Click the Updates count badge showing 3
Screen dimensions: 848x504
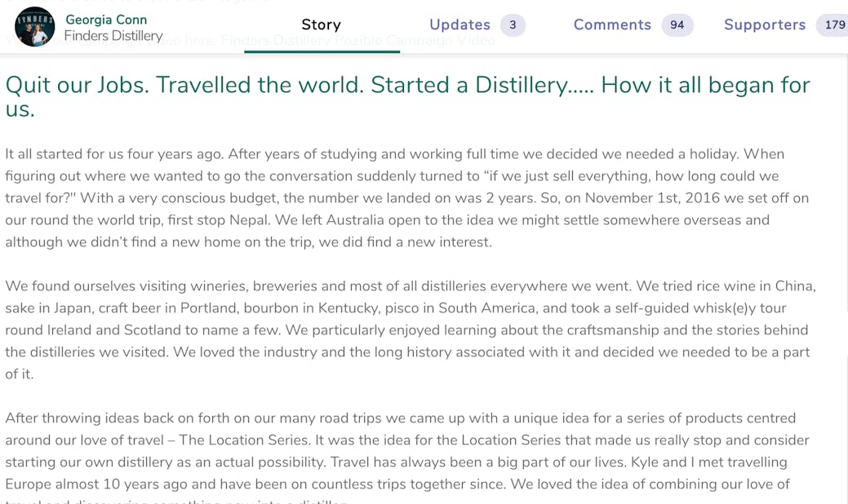[513, 25]
